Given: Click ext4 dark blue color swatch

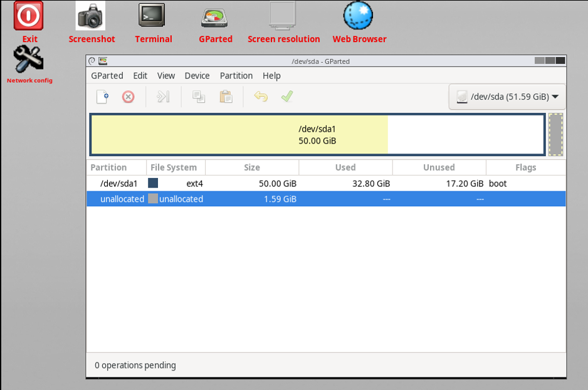Looking at the screenshot, I should pyautogui.click(x=153, y=183).
